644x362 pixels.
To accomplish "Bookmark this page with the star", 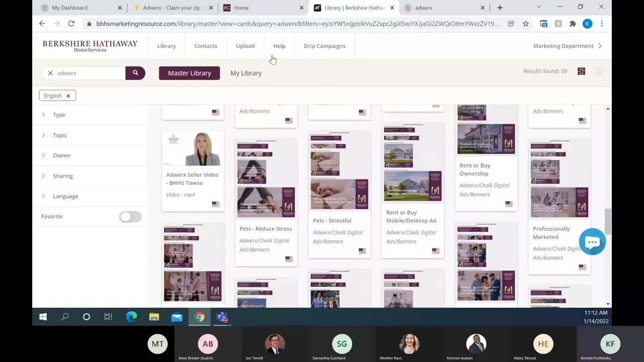I will (x=526, y=24).
